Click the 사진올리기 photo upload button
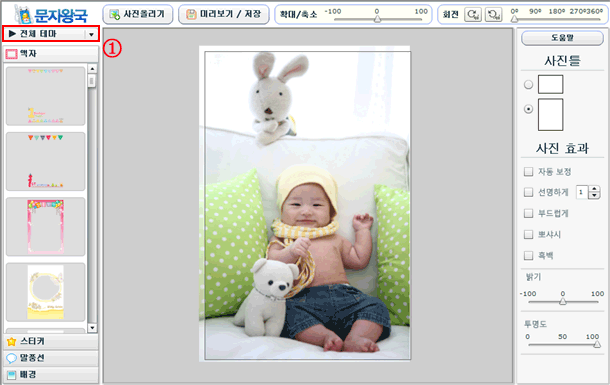610x385 pixels. (138, 14)
